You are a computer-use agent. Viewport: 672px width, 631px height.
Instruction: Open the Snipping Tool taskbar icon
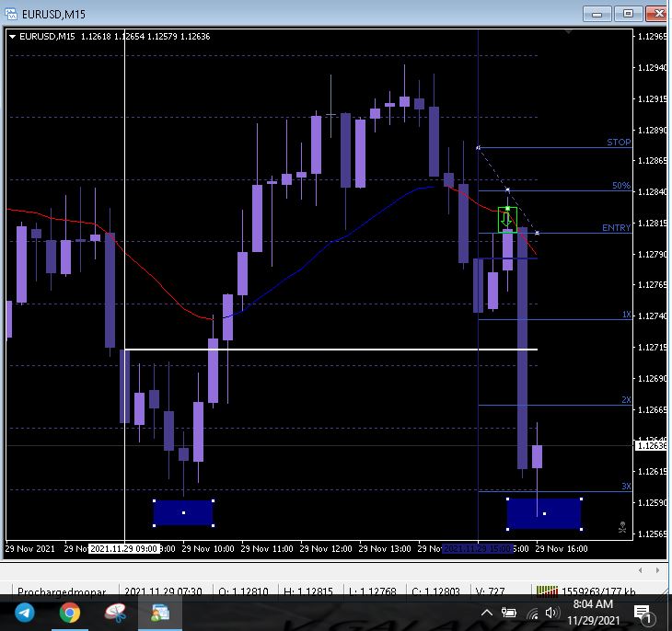(x=115, y=613)
